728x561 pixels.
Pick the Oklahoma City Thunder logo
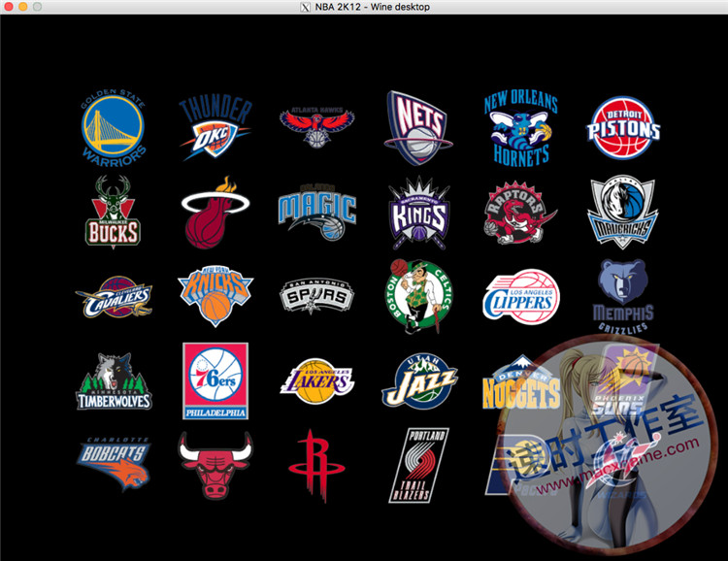[215, 127]
